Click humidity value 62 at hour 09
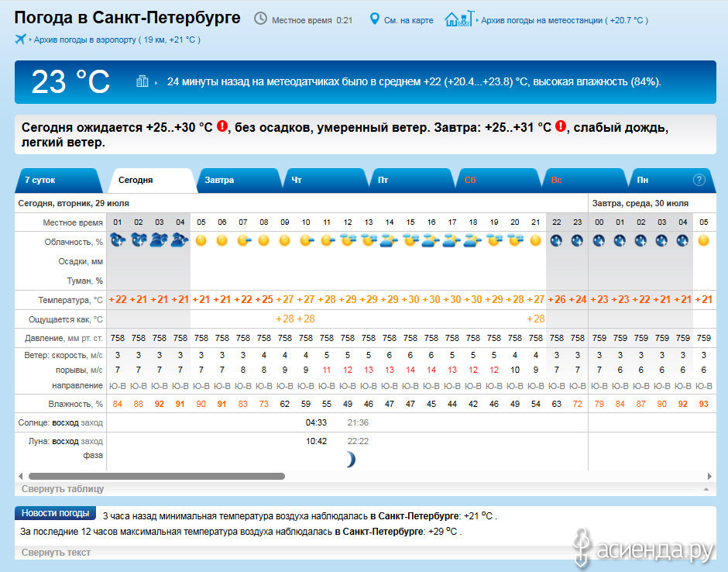This screenshot has width=728, height=572. [x=284, y=405]
